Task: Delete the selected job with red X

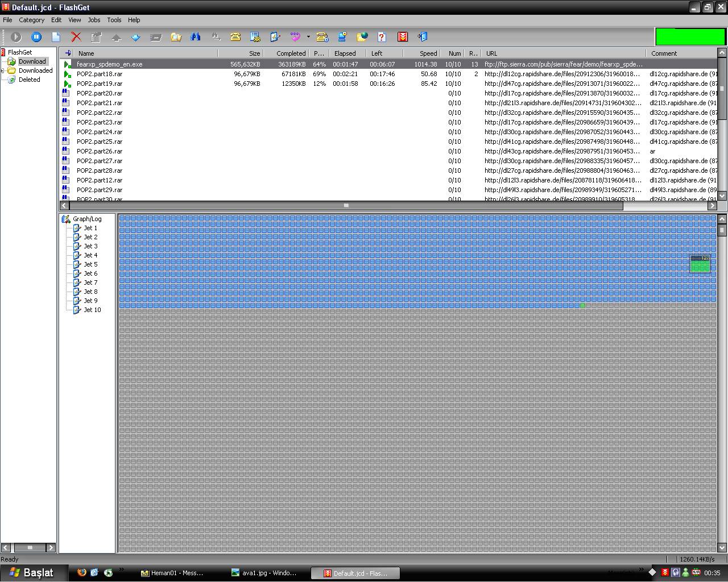Action: 76,37
